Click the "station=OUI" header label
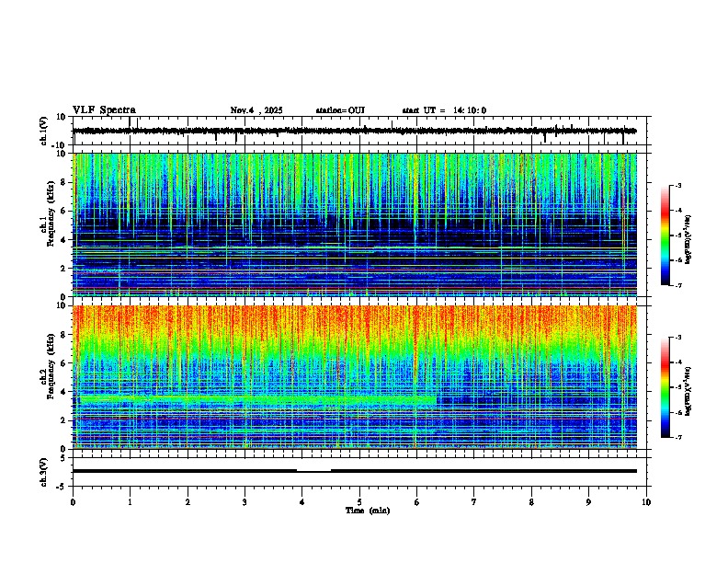 (340, 110)
